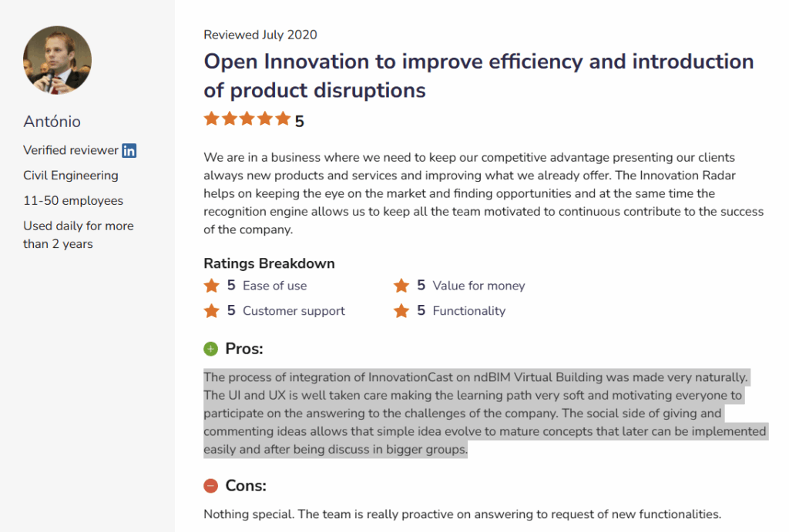Click the review title about Open Innovation
This screenshot has width=789, height=532.
[x=478, y=75]
